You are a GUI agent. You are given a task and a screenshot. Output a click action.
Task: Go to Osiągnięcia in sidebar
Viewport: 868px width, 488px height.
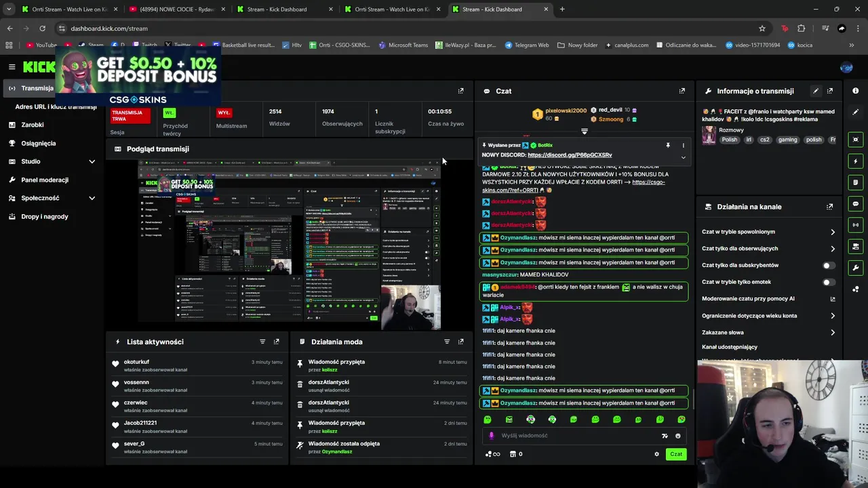tap(38, 143)
